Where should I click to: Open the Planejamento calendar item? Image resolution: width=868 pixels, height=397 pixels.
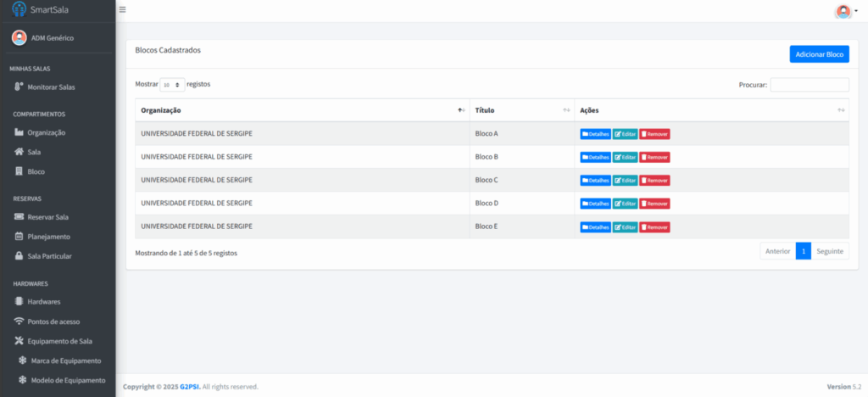tap(48, 236)
